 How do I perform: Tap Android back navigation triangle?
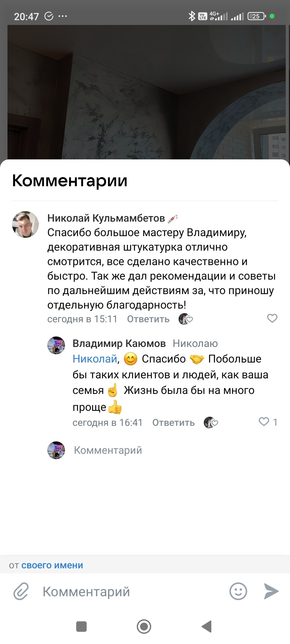click(x=207, y=627)
